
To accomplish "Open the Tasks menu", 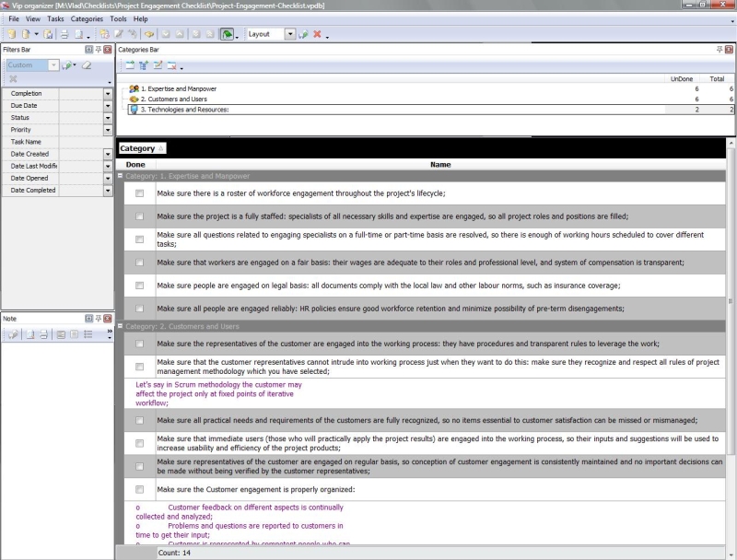I will pyautogui.click(x=55, y=18).
